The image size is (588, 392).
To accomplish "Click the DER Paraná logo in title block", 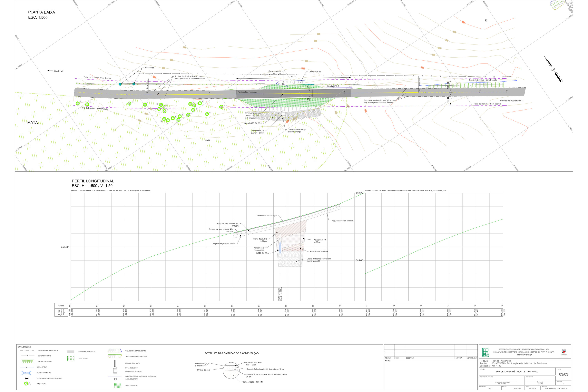I will coord(485,352).
